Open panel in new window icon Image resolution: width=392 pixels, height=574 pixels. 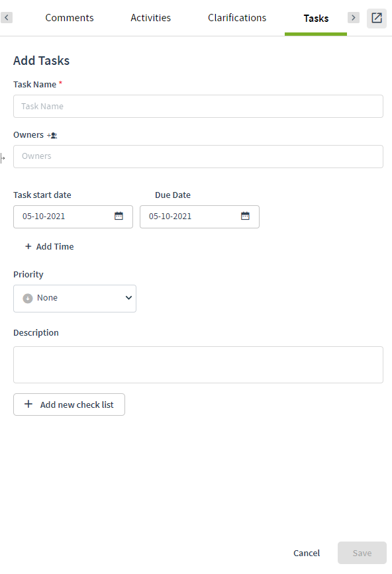coord(377,18)
